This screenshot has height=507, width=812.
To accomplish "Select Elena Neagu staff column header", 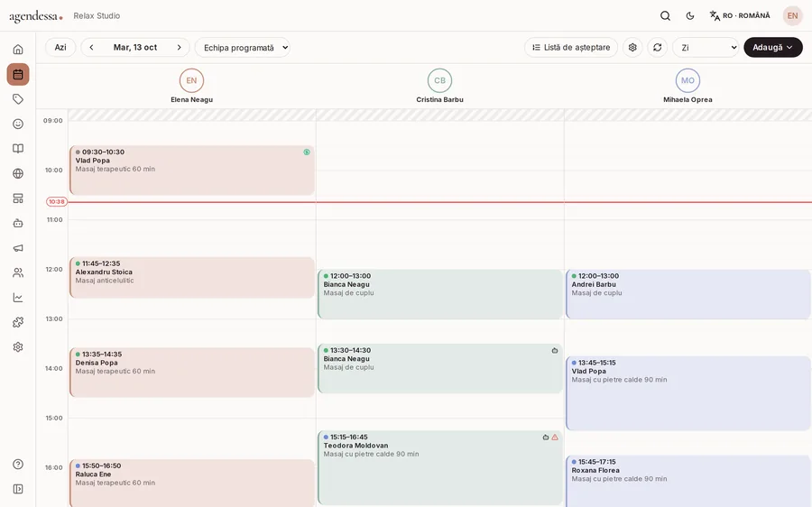I will click(x=191, y=87).
